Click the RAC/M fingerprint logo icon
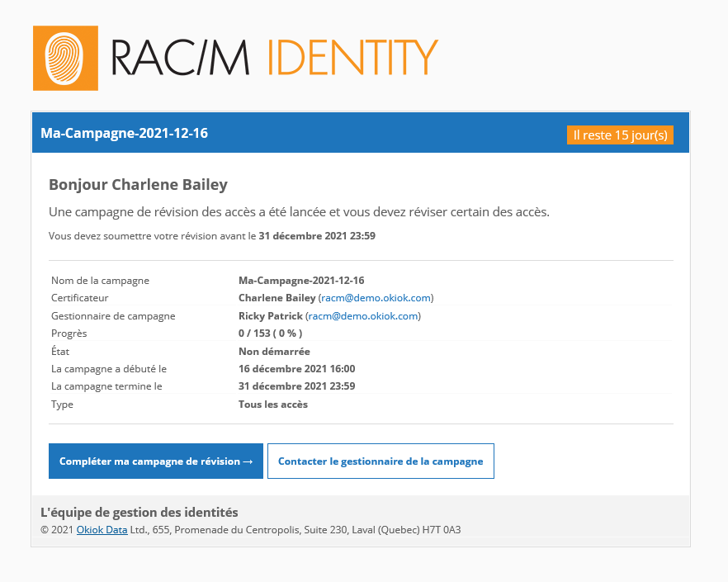 pos(65,58)
